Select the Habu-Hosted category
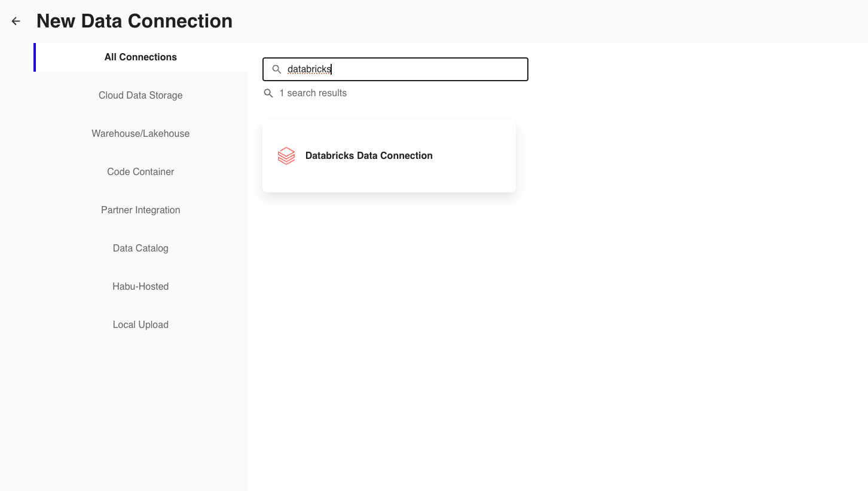The width and height of the screenshot is (868, 491). click(140, 287)
